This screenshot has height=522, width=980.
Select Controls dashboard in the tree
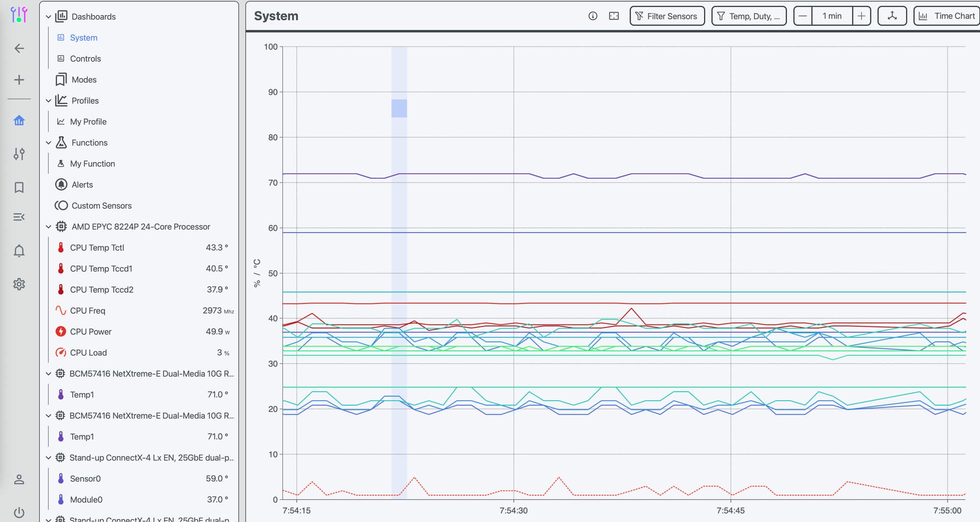pyautogui.click(x=85, y=59)
